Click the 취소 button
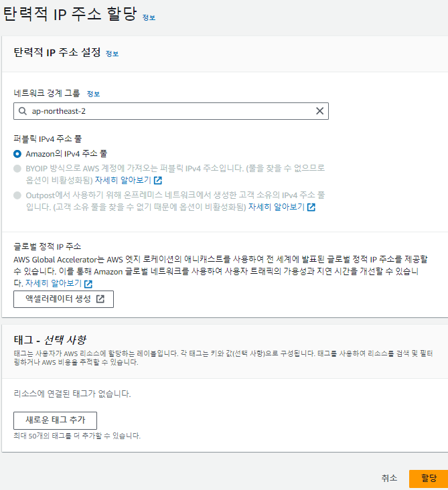This screenshot has height=490, width=448. [x=389, y=478]
